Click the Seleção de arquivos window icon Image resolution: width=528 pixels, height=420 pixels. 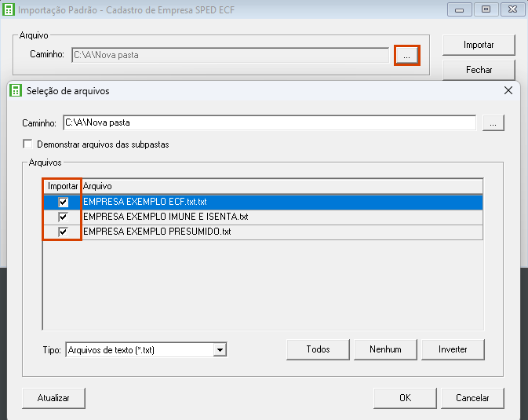15,91
